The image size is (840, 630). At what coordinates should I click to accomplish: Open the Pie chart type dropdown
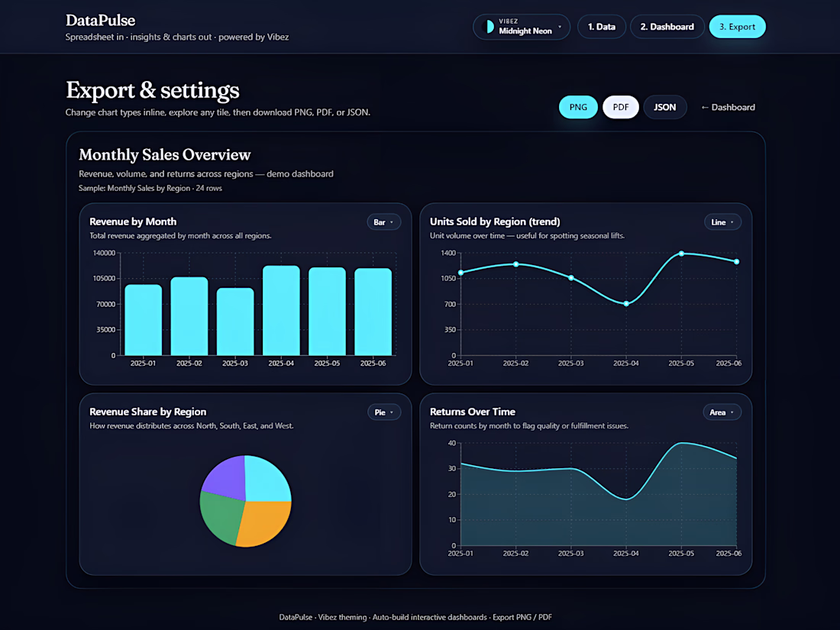[x=384, y=412]
